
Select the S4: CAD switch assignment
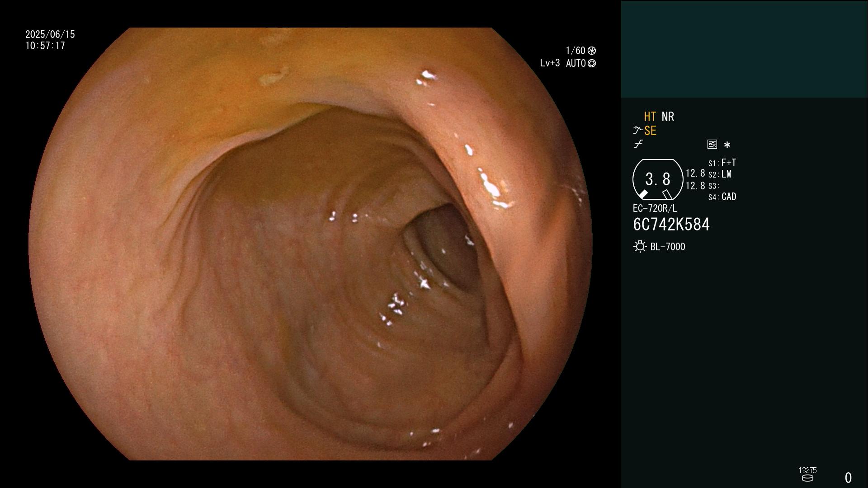tap(722, 197)
